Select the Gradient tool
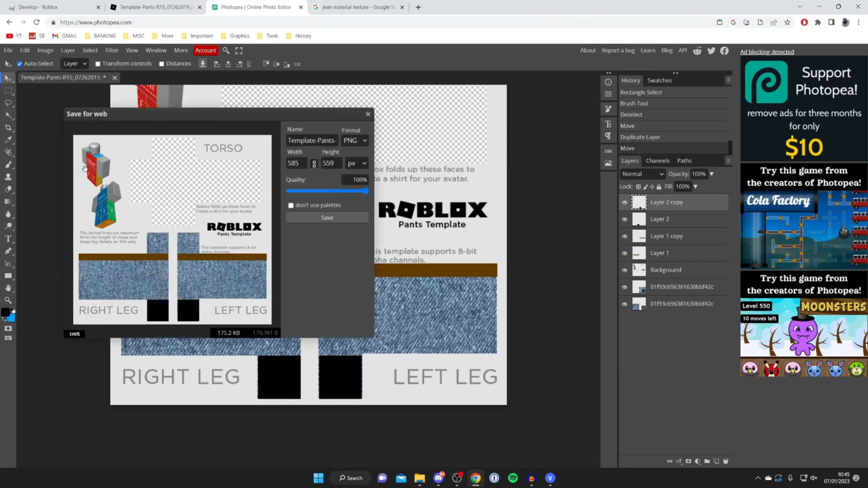 pos(8,202)
